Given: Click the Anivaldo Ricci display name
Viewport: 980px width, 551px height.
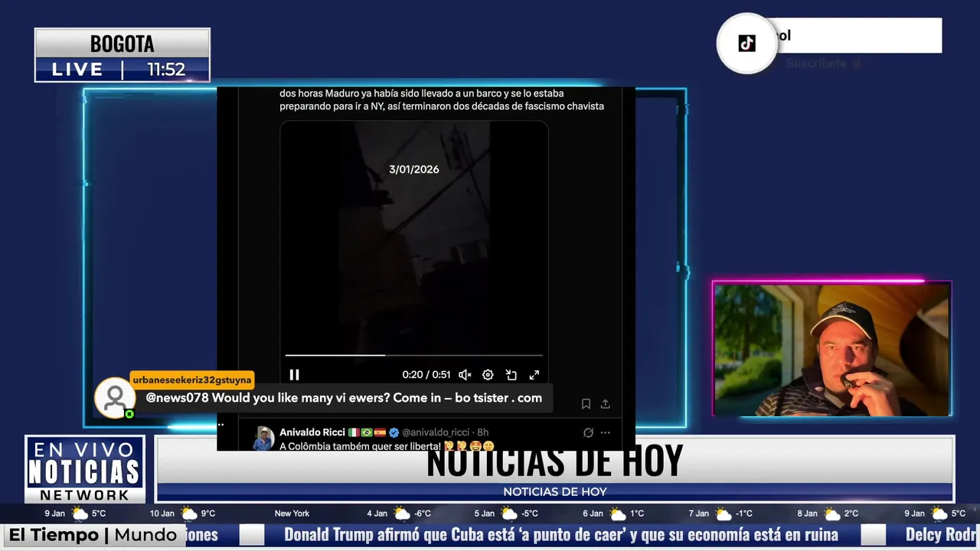Looking at the screenshot, I should [312, 432].
